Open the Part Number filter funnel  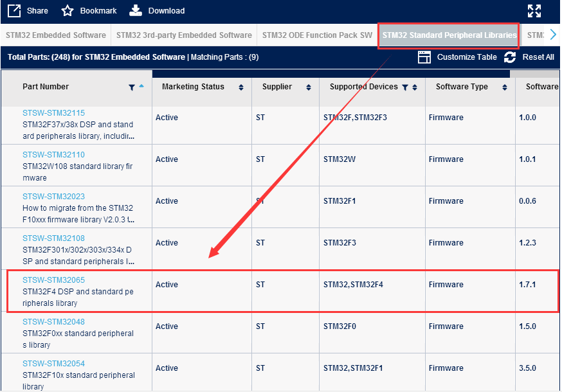pyautogui.click(x=132, y=87)
